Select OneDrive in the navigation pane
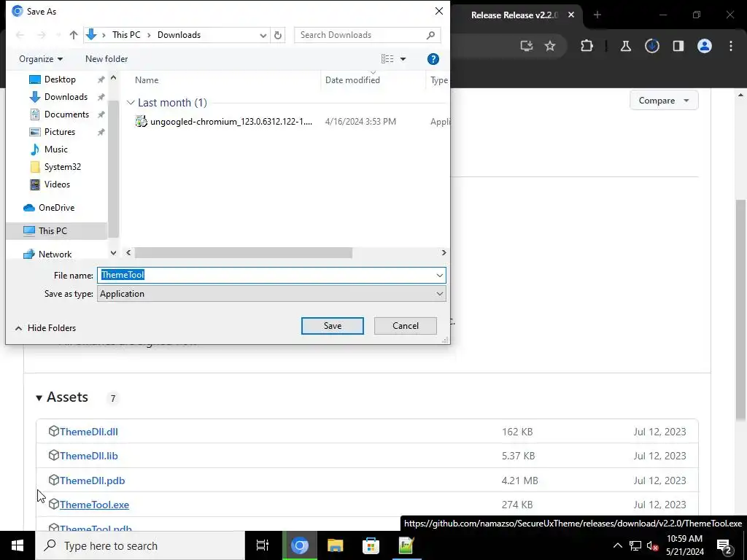This screenshot has width=747, height=560. click(x=57, y=208)
